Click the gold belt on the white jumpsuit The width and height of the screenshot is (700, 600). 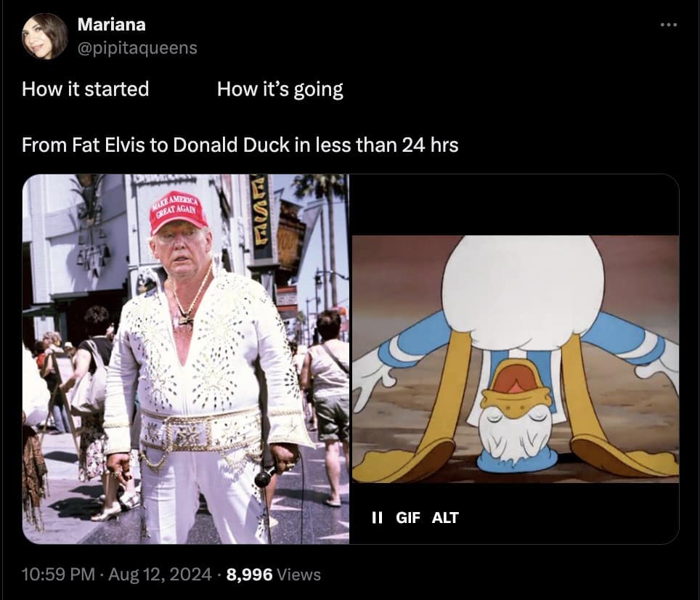tap(200, 430)
